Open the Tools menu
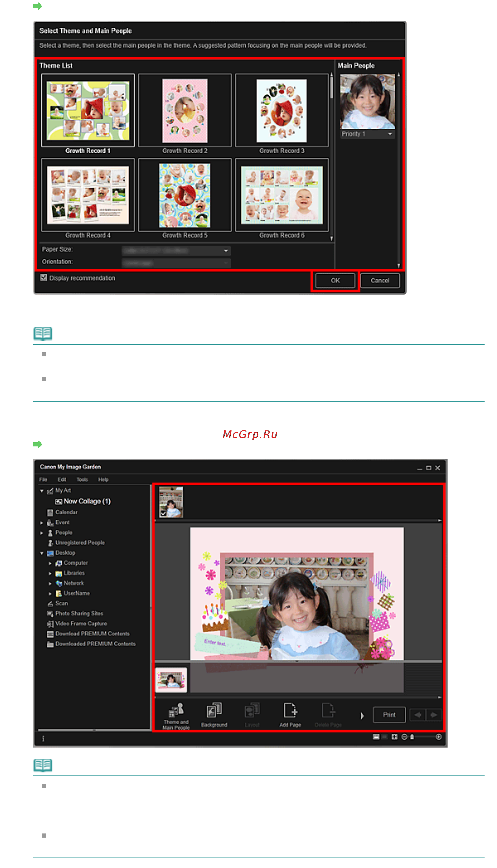Image resolution: width=497 pixels, height=868 pixels. click(x=82, y=480)
